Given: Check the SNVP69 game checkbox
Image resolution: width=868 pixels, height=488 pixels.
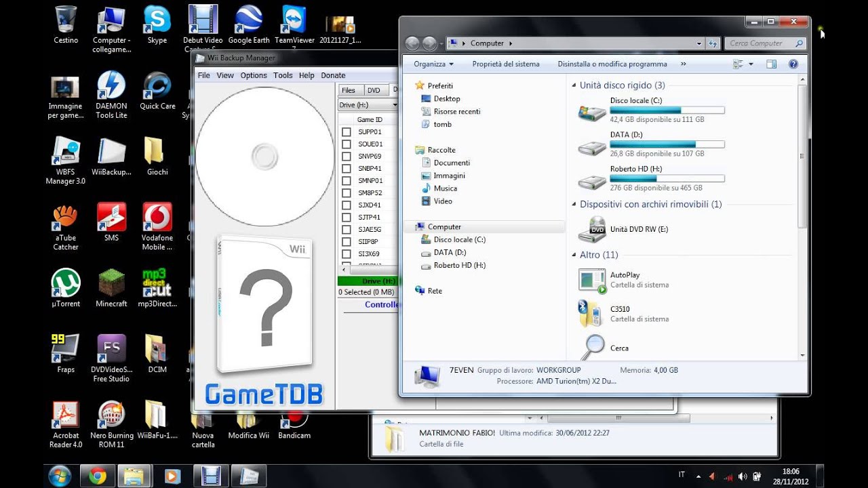Looking at the screenshot, I should [x=347, y=156].
